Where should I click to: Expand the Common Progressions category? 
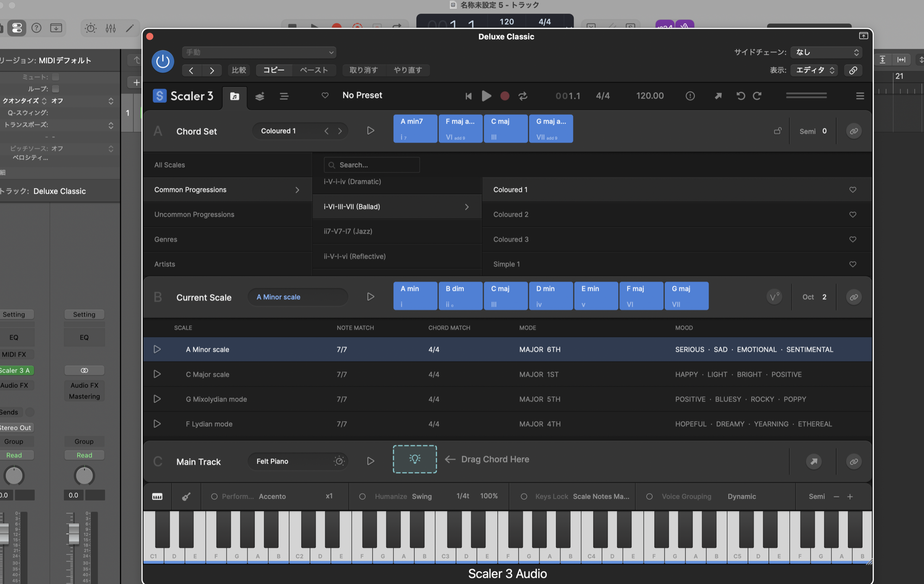click(x=227, y=190)
